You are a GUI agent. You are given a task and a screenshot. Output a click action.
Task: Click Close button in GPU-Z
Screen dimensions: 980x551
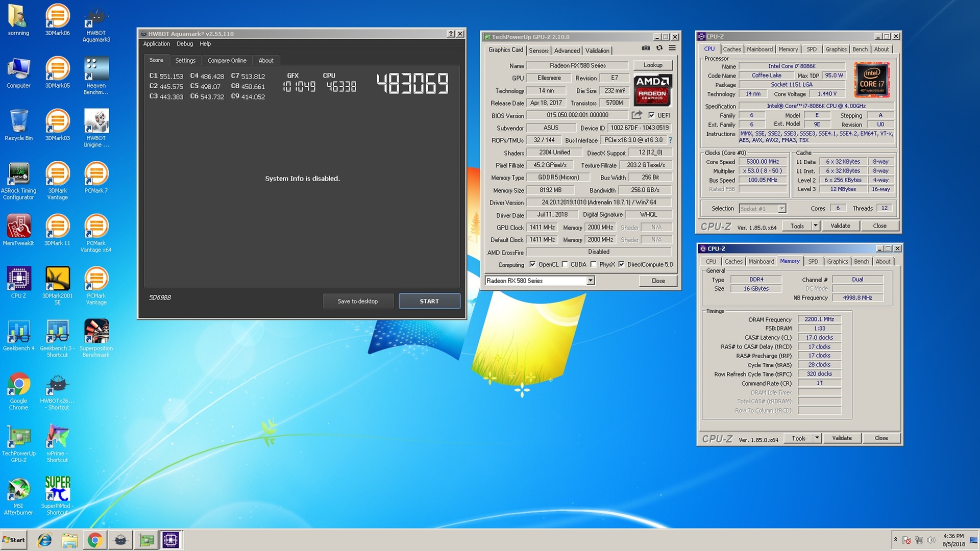(x=658, y=281)
